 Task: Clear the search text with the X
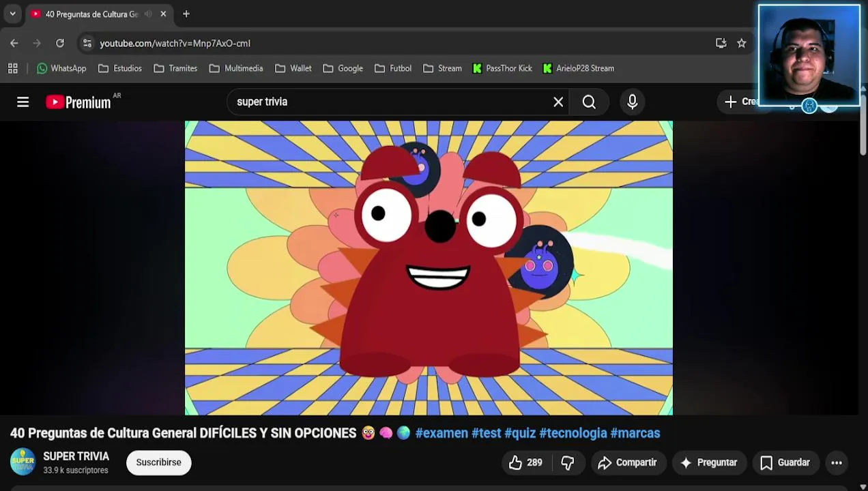[x=558, y=102]
